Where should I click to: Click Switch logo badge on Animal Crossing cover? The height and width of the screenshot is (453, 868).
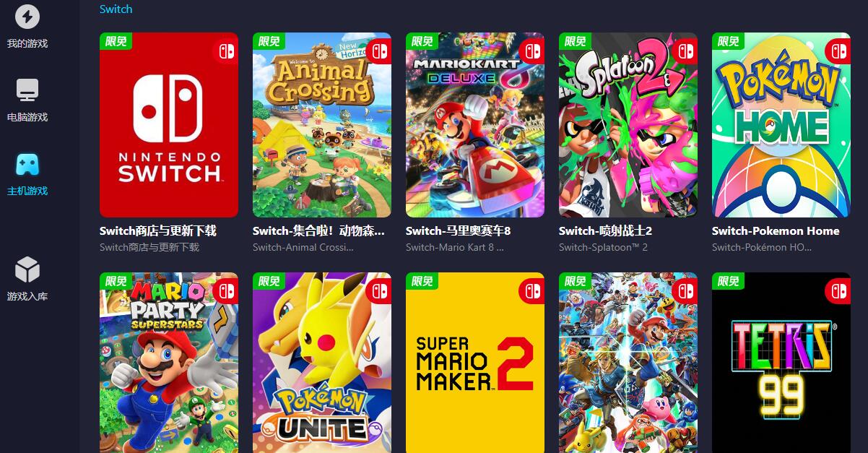(379, 51)
